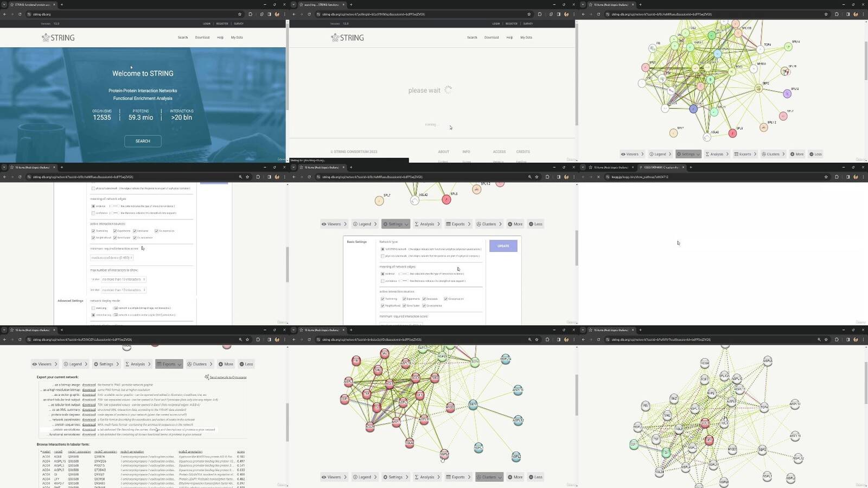The width and height of the screenshot is (868, 488).
Task: Select evidence edges in the Advanced Settings window
Action: pos(93,206)
